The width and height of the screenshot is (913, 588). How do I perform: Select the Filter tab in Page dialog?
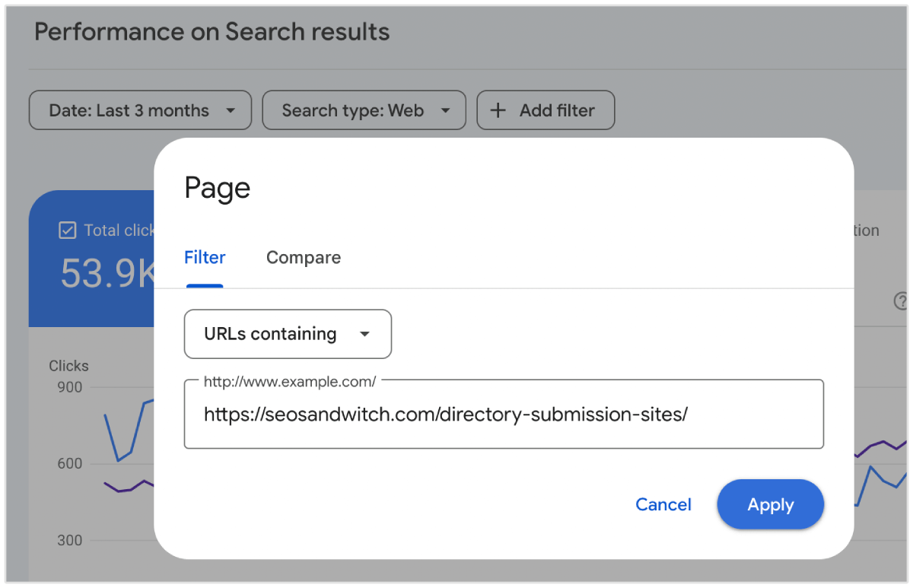tap(205, 258)
